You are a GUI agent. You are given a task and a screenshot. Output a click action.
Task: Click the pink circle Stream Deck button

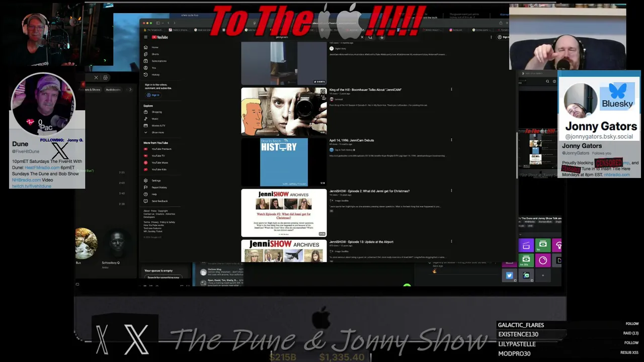click(x=543, y=260)
